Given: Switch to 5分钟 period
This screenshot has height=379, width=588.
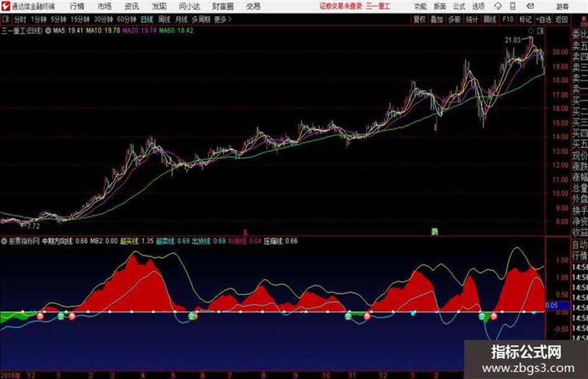Looking at the screenshot, I should [x=58, y=19].
